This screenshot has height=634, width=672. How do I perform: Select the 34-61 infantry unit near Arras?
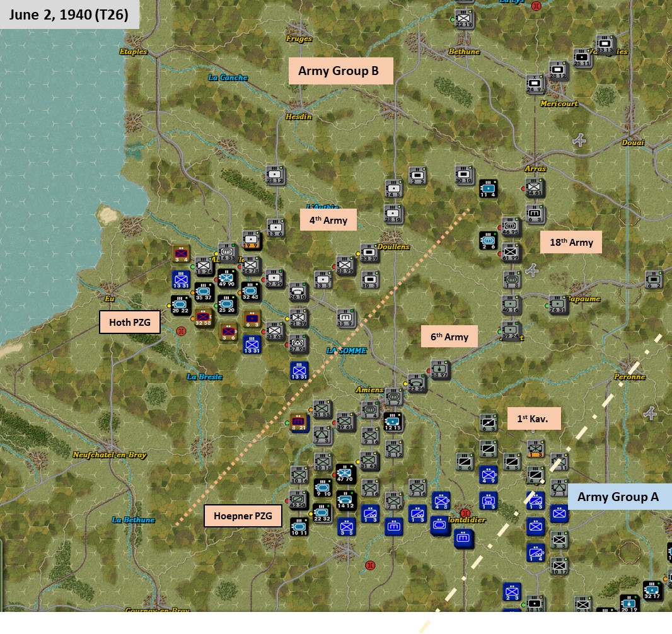click(534, 188)
